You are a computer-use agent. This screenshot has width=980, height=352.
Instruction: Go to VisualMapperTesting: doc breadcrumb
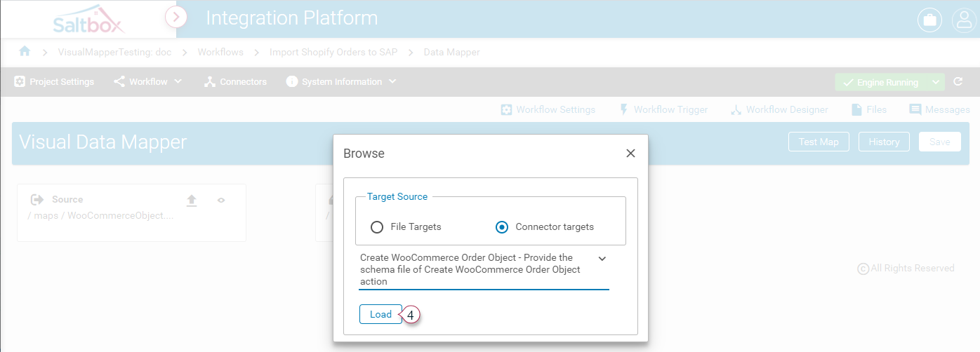(115, 52)
